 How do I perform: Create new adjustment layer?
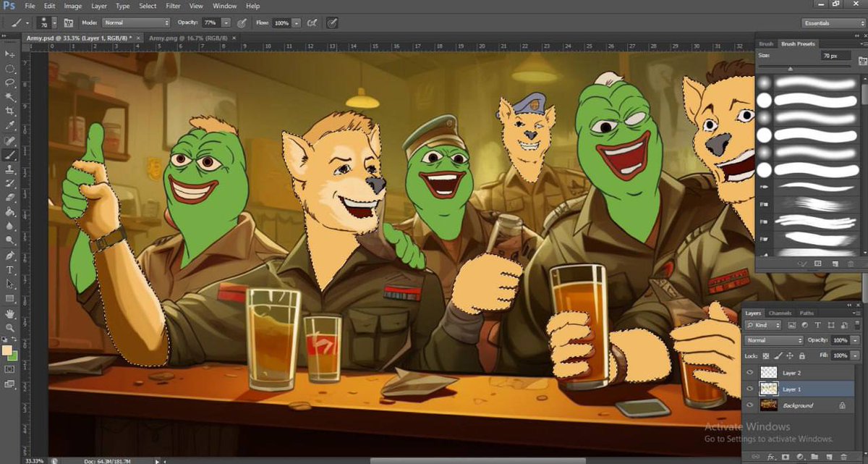[x=801, y=457]
